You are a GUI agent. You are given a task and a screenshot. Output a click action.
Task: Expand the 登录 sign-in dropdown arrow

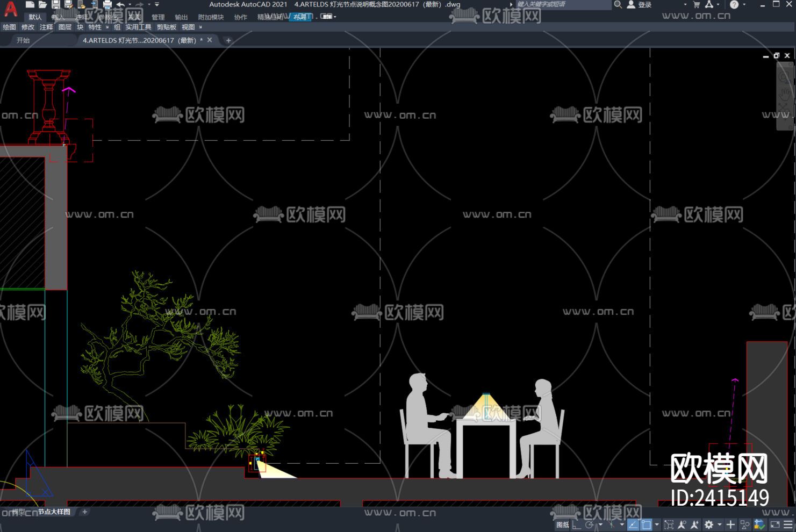click(685, 4)
